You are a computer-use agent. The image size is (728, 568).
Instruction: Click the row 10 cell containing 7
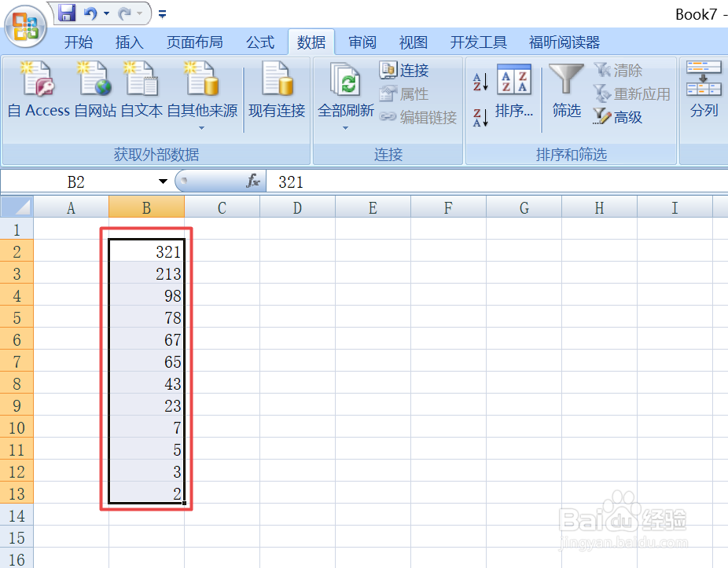point(147,427)
